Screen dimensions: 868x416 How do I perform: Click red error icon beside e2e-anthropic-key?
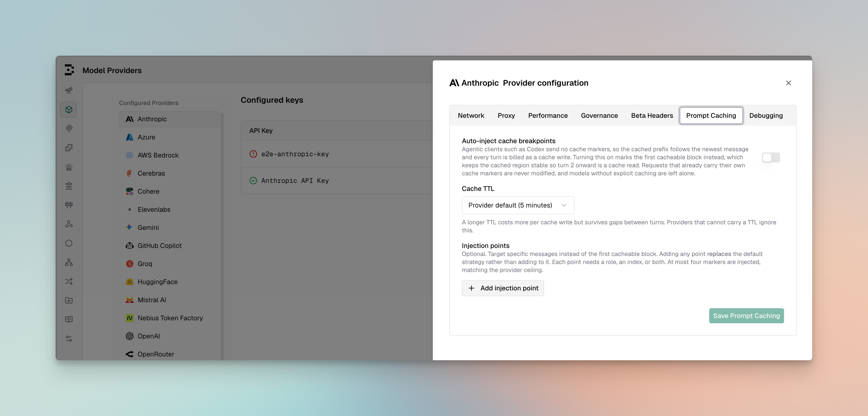(x=253, y=154)
